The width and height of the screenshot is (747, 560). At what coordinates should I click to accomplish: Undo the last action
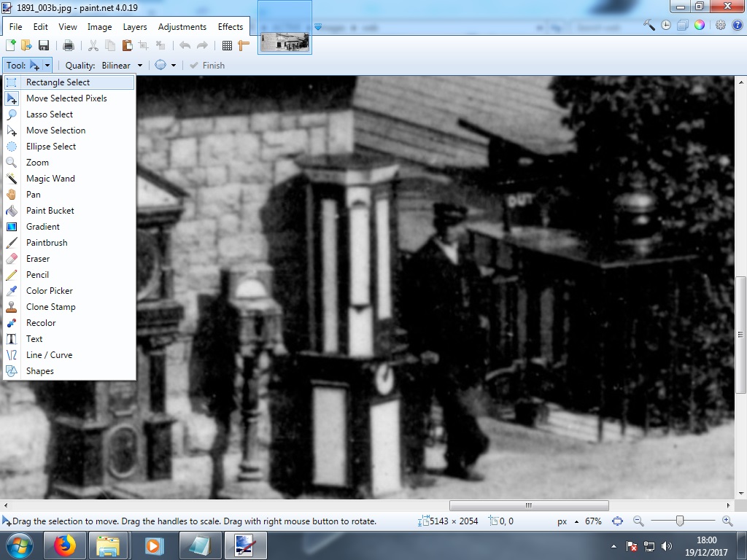coord(185,45)
